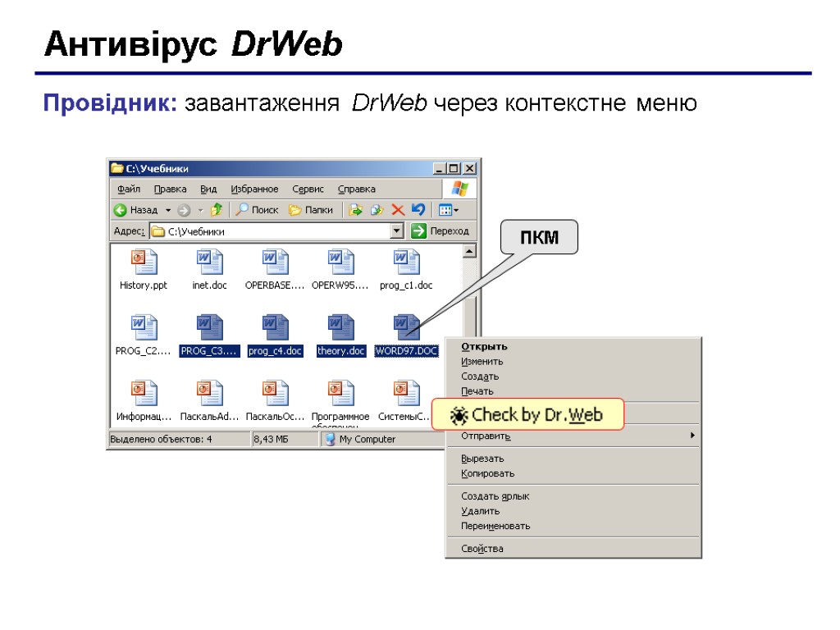The image size is (840, 630).
Task: Select the PROG_C3 document icon
Action: (209, 327)
